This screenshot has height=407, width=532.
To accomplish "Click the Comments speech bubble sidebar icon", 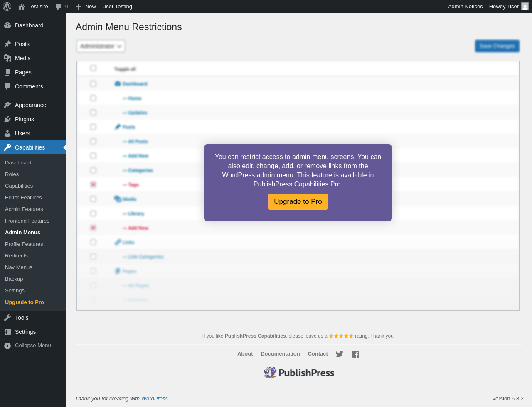I will tap(7, 86).
